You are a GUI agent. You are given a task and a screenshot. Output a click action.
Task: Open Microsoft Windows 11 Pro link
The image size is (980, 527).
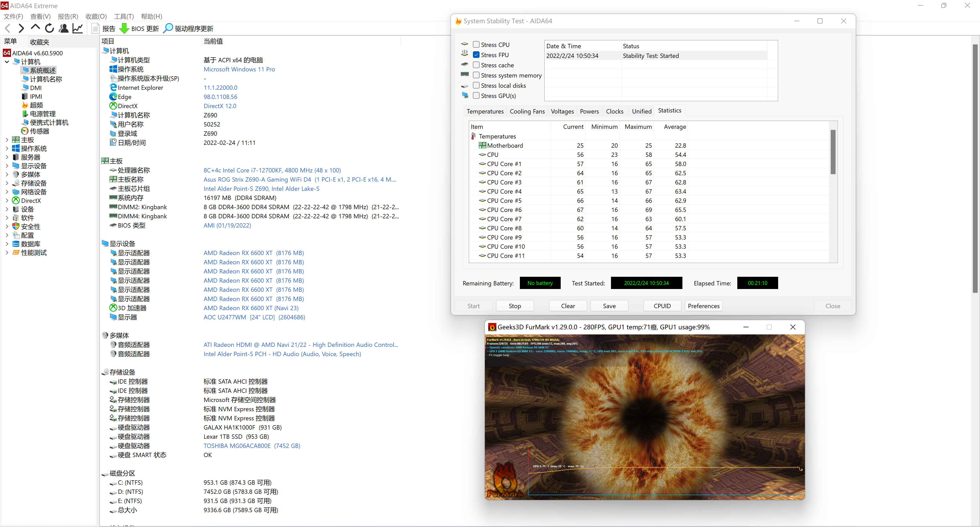(239, 69)
